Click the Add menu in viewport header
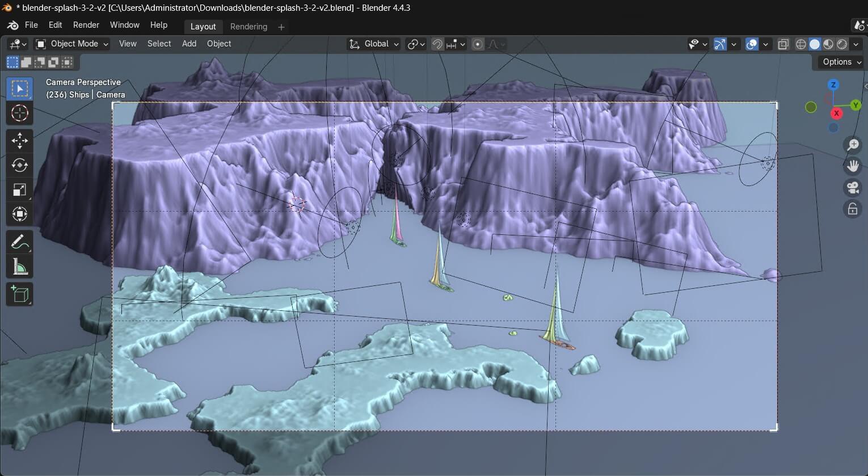The height and width of the screenshot is (476, 868). (x=189, y=44)
